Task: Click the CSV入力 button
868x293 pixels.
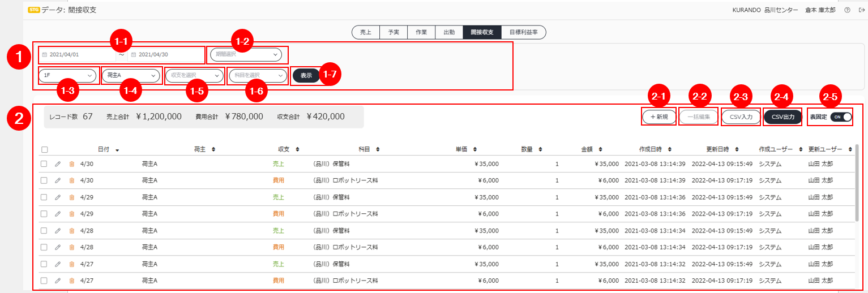Action: coord(741,117)
